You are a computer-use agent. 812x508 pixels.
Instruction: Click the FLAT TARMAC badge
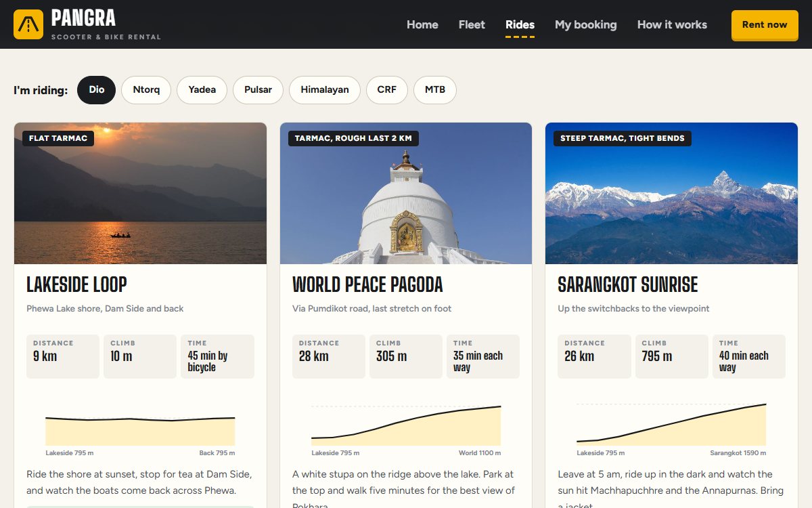point(58,138)
